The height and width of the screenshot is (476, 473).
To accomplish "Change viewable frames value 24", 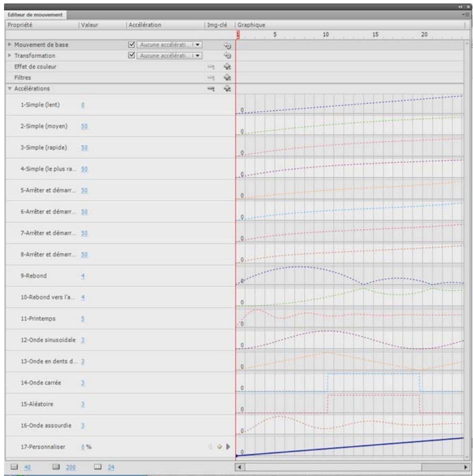I will (x=111, y=467).
